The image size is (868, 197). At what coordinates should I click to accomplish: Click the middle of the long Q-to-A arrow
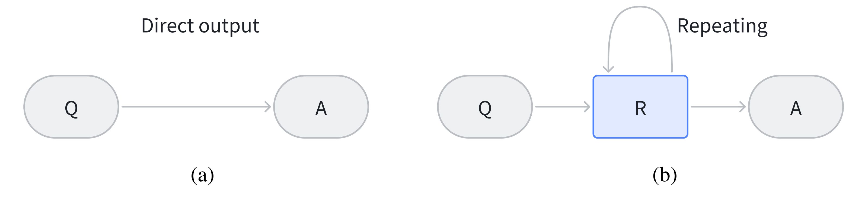[196, 107]
